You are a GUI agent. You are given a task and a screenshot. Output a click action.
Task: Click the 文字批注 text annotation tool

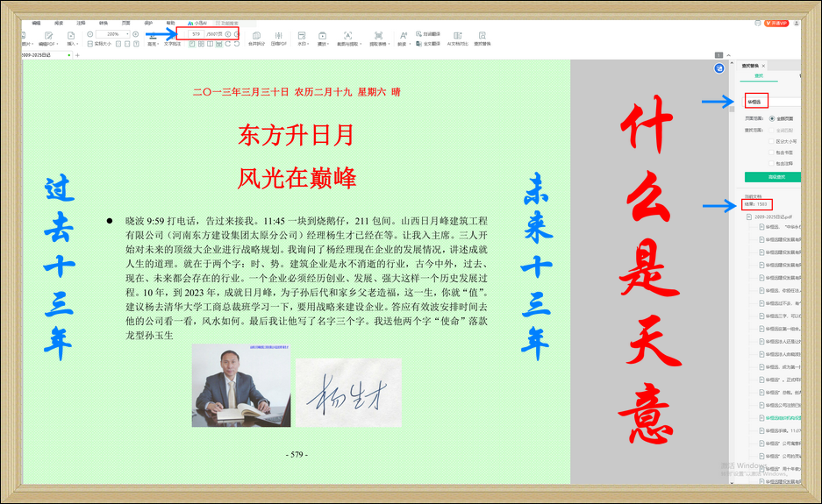(172, 39)
